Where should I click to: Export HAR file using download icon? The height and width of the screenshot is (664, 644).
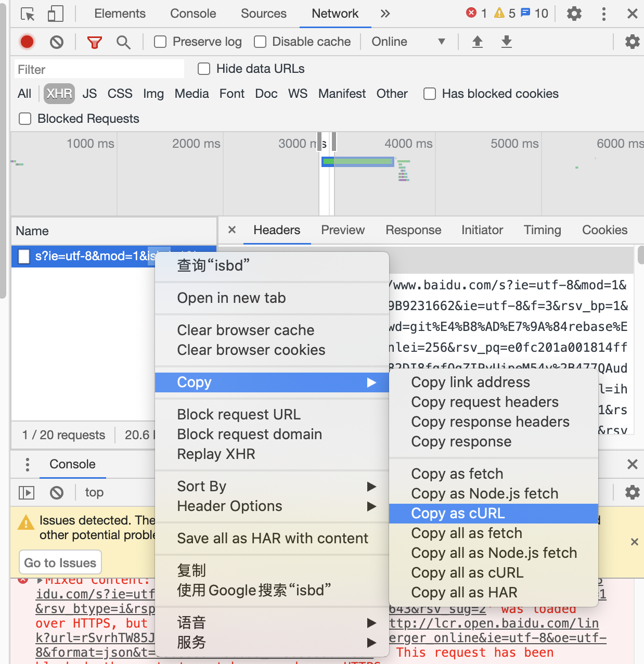click(506, 42)
